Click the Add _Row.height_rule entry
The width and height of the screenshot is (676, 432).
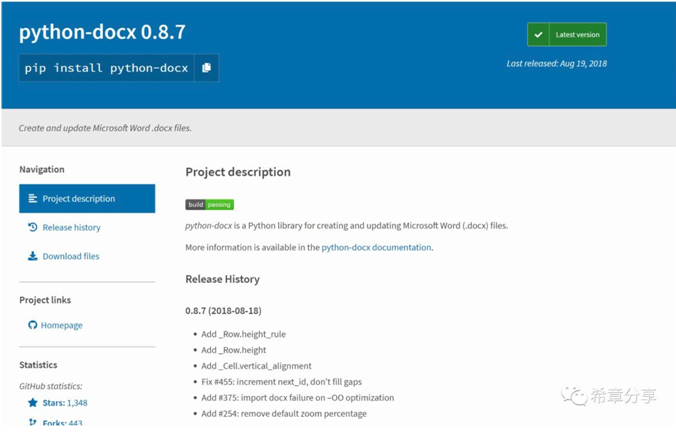pyautogui.click(x=244, y=334)
